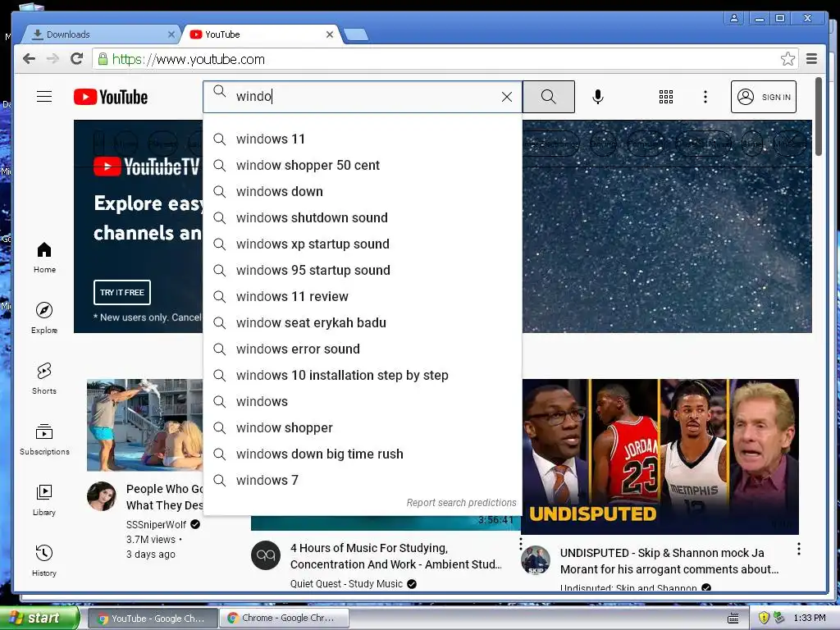Viewport: 840px width, 630px height.
Task: Click the on-screen keyboard icon in the taskbar
Action: coord(733,619)
